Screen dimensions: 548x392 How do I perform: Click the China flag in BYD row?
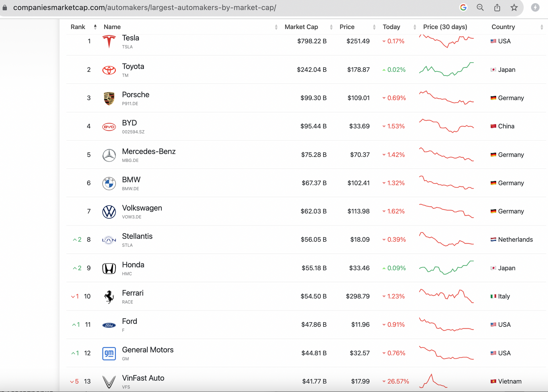click(493, 126)
